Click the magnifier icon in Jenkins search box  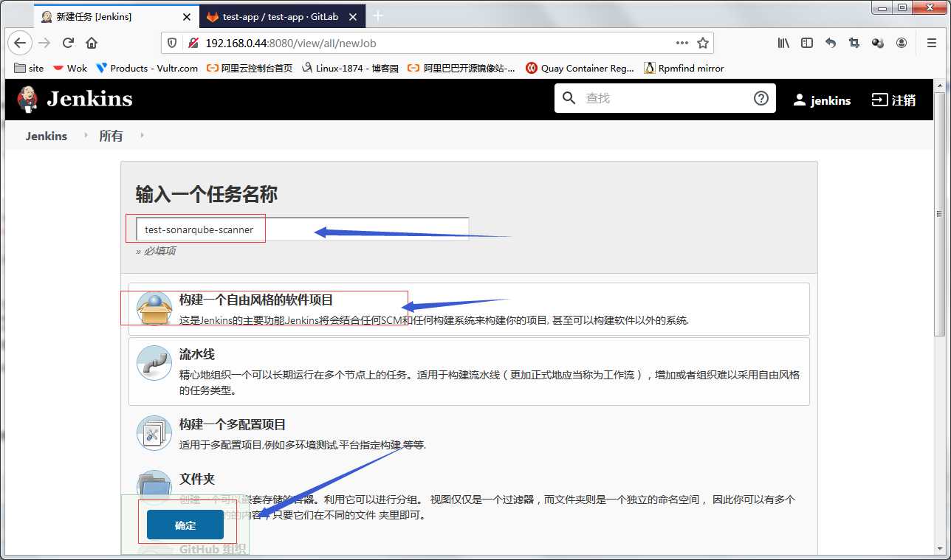(x=569, y=98)
